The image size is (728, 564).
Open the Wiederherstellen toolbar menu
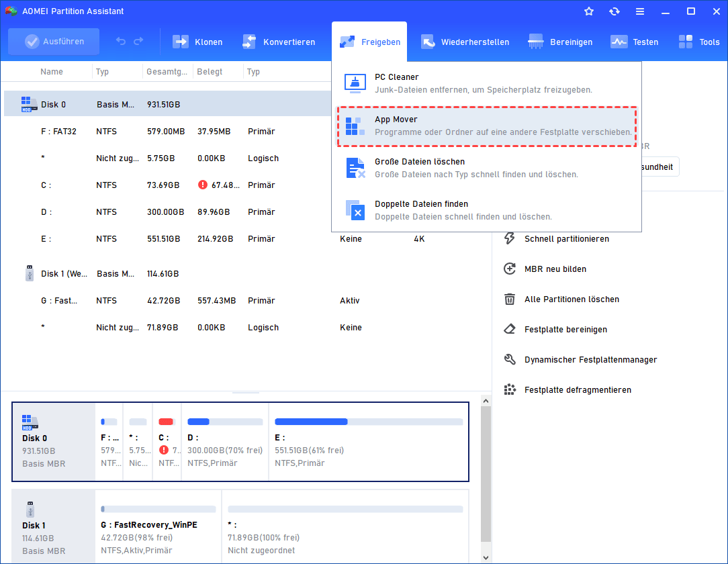click(465, 42)
